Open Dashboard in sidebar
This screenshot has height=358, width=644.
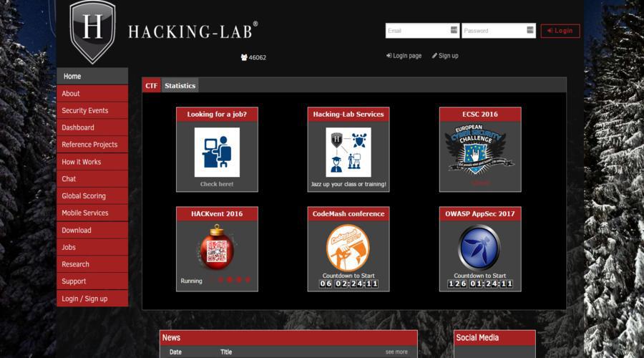tap(92, 127)
